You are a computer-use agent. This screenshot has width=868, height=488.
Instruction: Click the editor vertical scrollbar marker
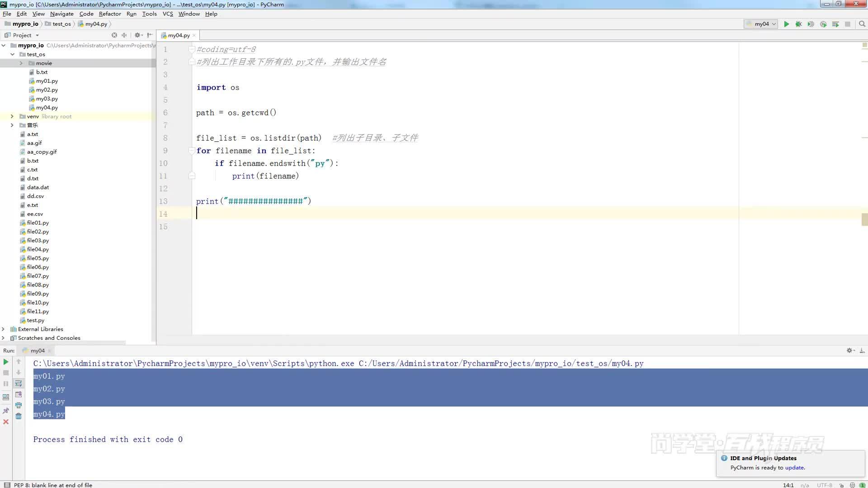[864, 220]
